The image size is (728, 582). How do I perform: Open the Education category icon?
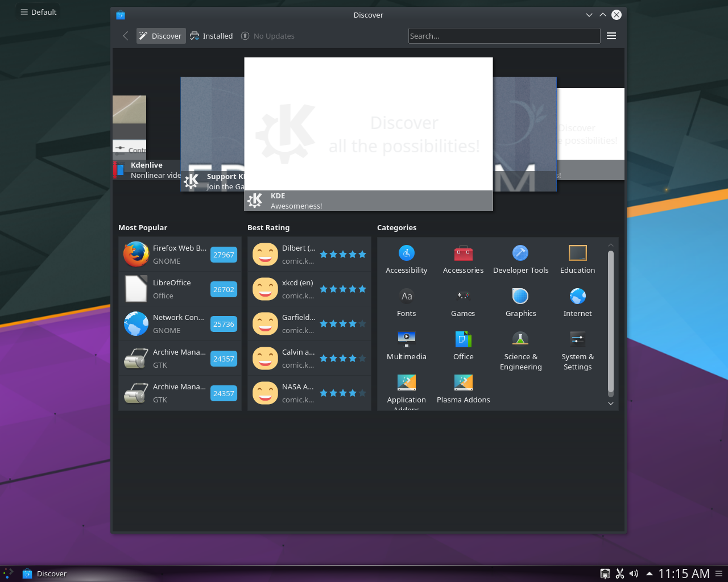coord(577,253)
